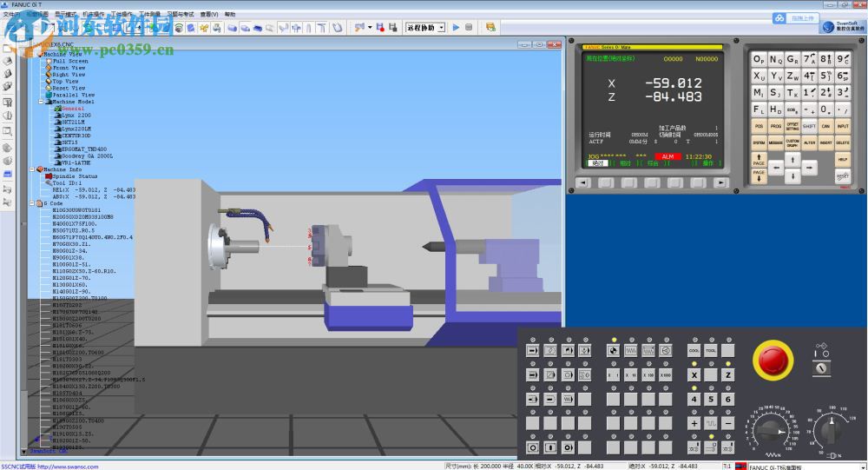Click the PAGE down key
The image size is (868, 470).
tap(759, 176)
